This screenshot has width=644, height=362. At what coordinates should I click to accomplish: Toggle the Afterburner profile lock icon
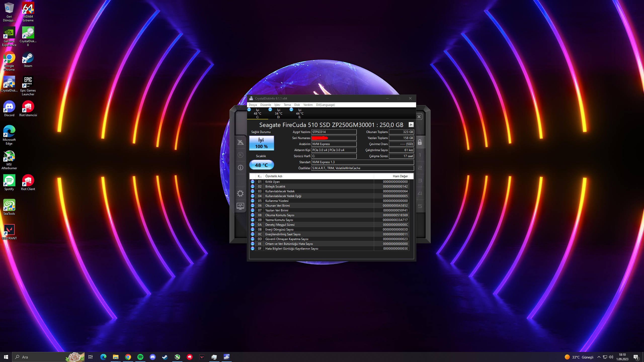420,142
